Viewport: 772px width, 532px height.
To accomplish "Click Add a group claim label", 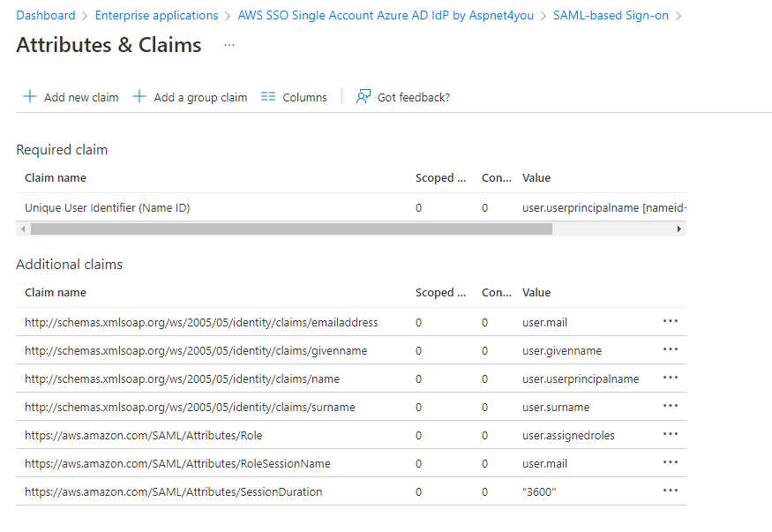I will click(x=200, y=97).
